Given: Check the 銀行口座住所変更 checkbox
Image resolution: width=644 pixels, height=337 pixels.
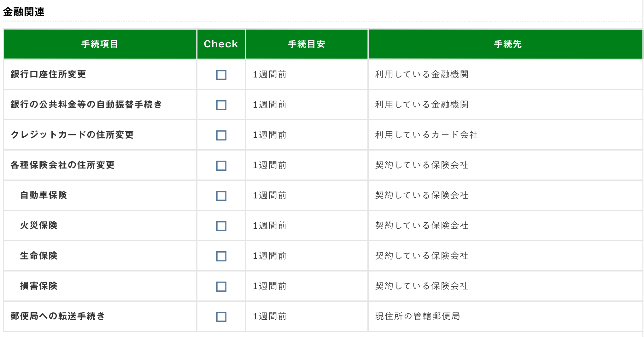Looking at the screenshot, I should pyautogui.click(x=221, y=75).
